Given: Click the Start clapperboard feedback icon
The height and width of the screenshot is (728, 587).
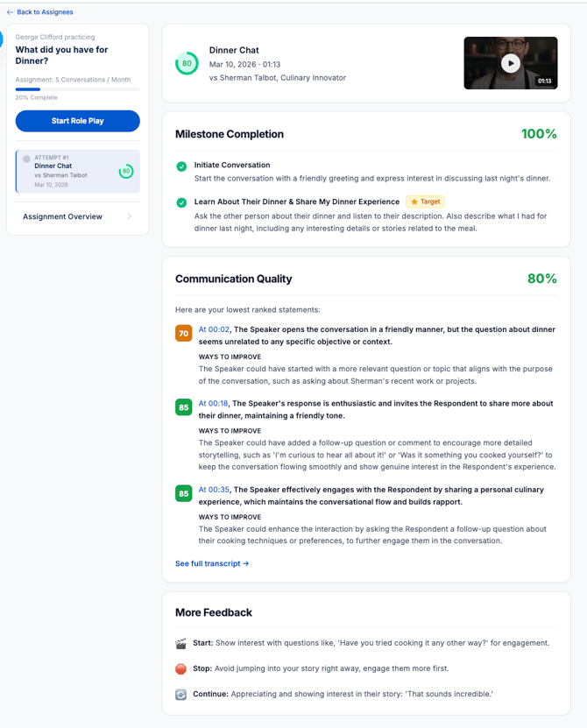Looking at the screenshot, I should coord(181,643).
